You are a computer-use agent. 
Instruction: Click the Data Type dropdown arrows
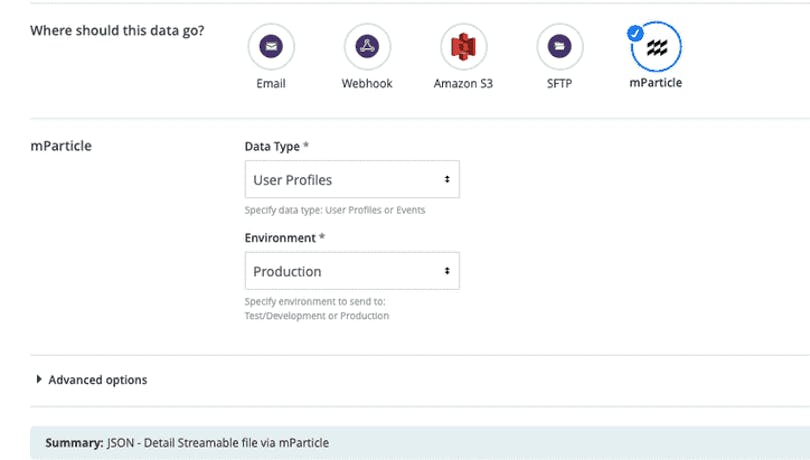[x=447, y=179]
